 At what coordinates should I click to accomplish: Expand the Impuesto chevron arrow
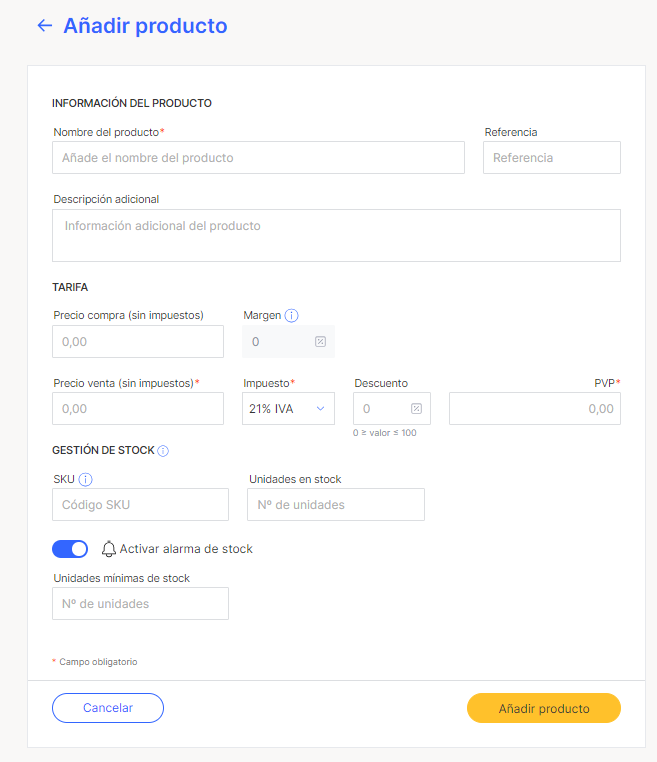pos(320,409)
